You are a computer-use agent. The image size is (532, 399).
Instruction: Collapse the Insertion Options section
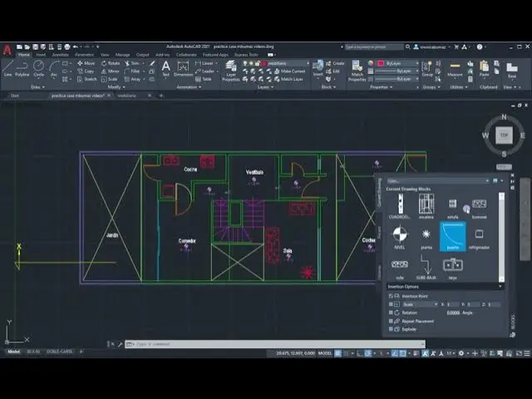click(x=500, y=287)
